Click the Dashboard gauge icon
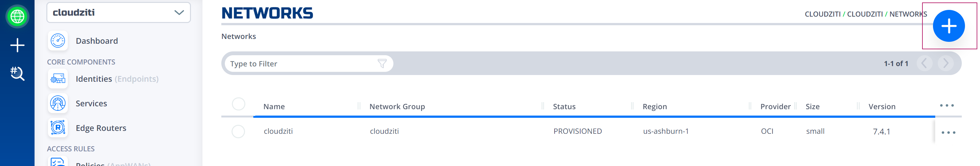This screenshot has width=980, height=166. pos(58,41)
